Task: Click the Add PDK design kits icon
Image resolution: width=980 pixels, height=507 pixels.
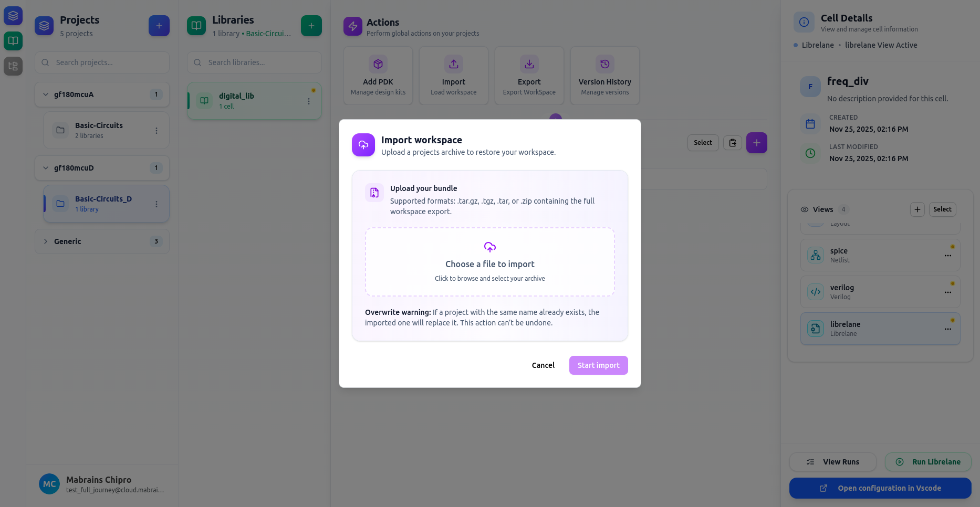Action: 378,64
